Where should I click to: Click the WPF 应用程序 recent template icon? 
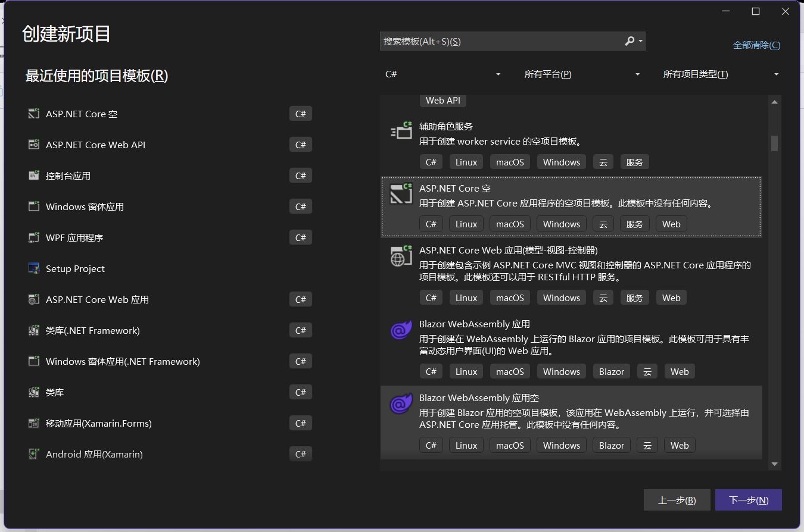click(x=33, y=237)
